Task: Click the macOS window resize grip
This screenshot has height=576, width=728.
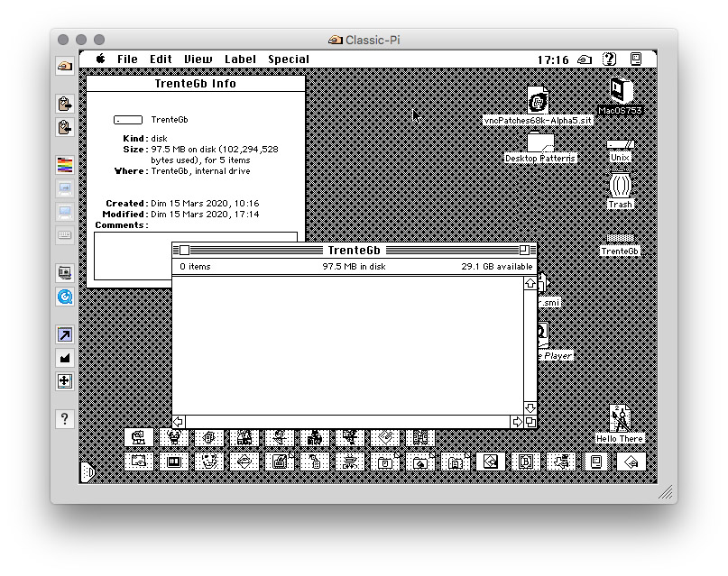Action: (666, 492)
